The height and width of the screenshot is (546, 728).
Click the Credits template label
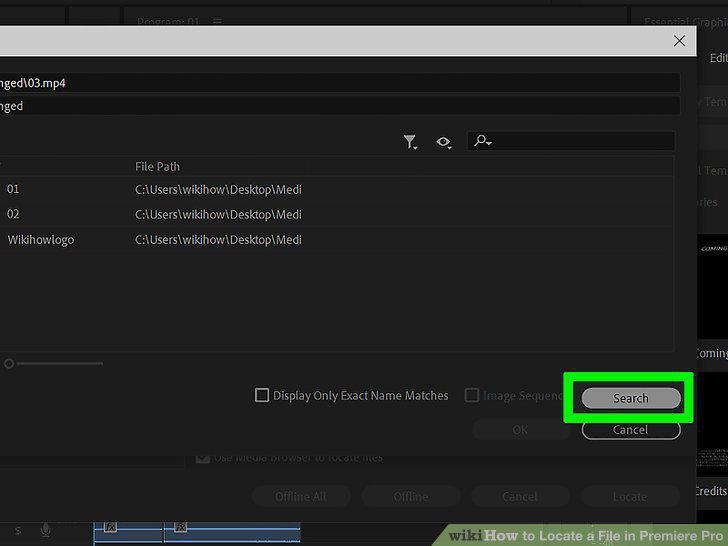pyautogui.click(x=711, y=491)
